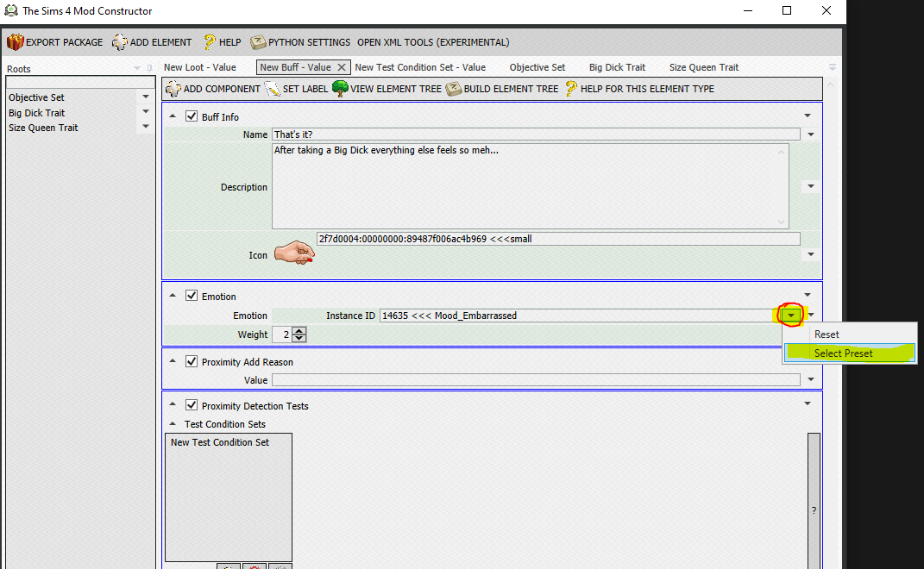The height and width of the screenshot is (569, 924).
Task: Click the question mark help strip
Action: (x=814, y=501)
